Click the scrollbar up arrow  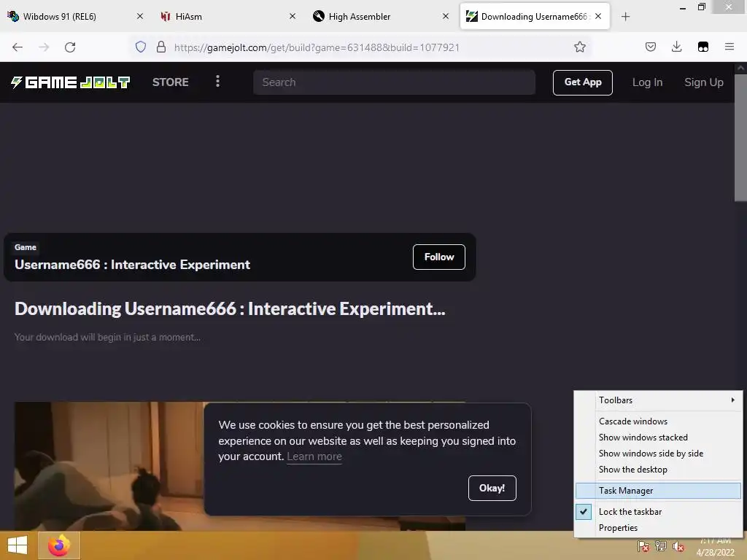741,68
